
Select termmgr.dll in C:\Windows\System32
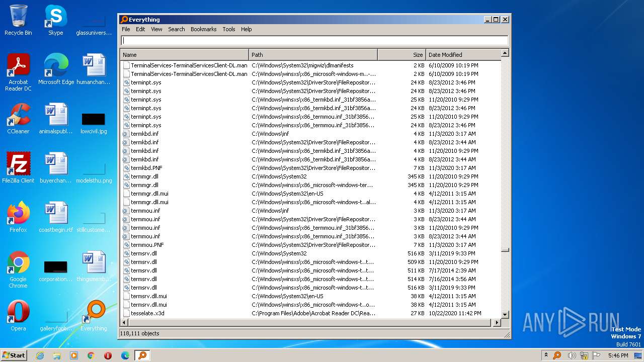point(311,176)
